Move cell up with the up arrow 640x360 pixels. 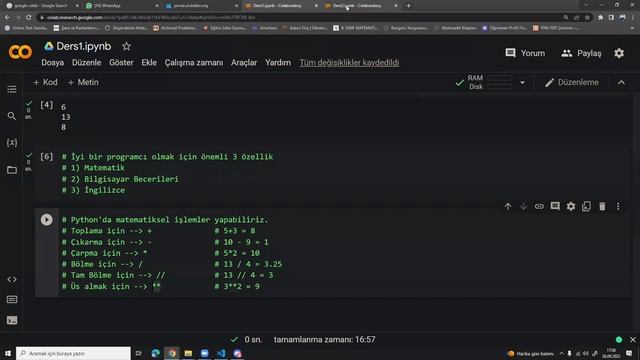(x=508, y=207)
